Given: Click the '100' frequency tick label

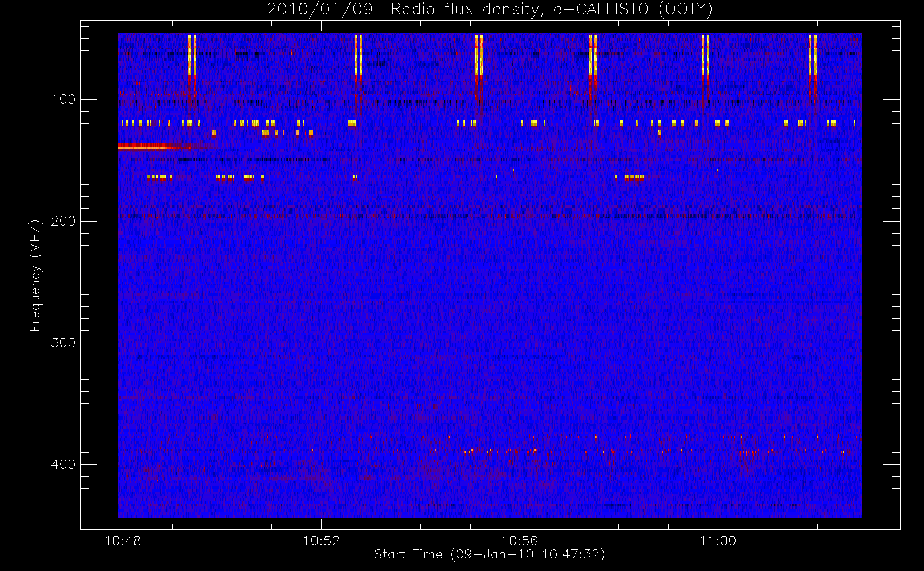Looking at the screenshot, I should (63, 99).
